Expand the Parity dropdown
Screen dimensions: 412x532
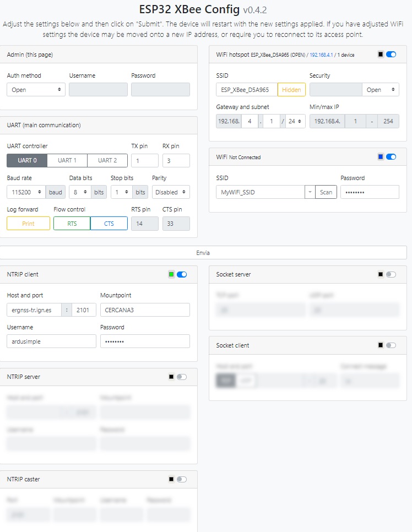[x=171, y=192]
